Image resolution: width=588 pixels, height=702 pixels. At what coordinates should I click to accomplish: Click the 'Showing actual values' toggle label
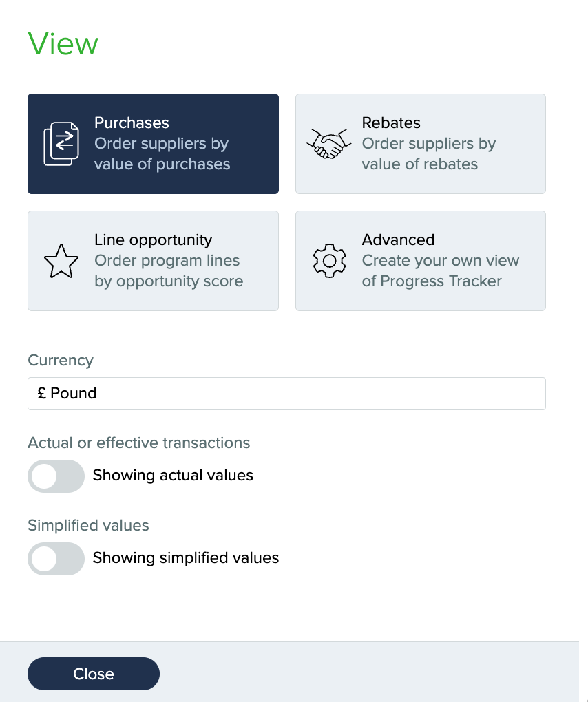click(173, 476)
